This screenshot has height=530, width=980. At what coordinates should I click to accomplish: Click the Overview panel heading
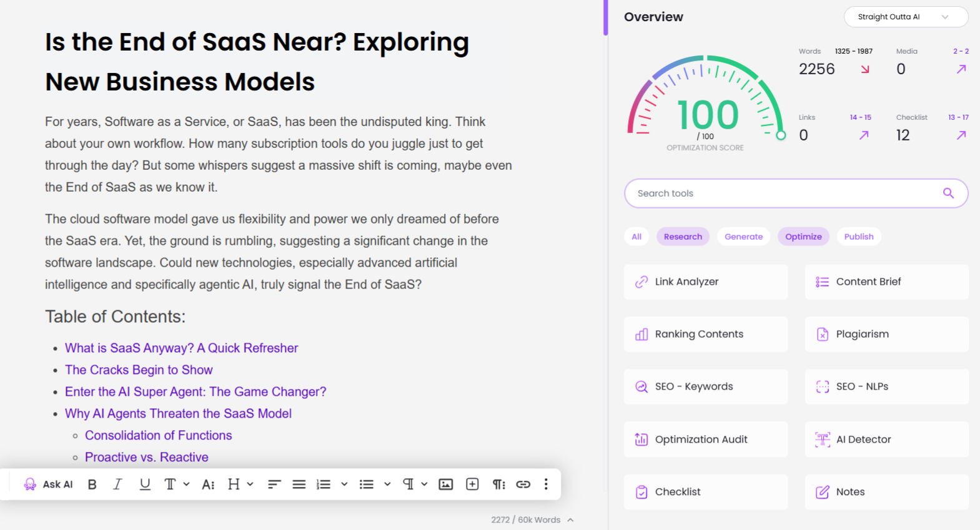[x=654, y=17]
